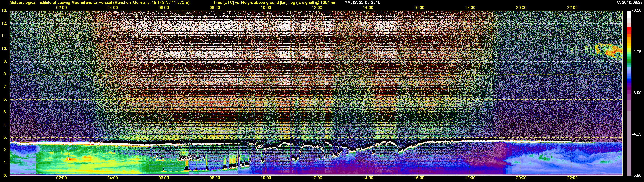
Task: Click the 02:00 label on the bottom time axis
Action: click(x=61, y=178)
